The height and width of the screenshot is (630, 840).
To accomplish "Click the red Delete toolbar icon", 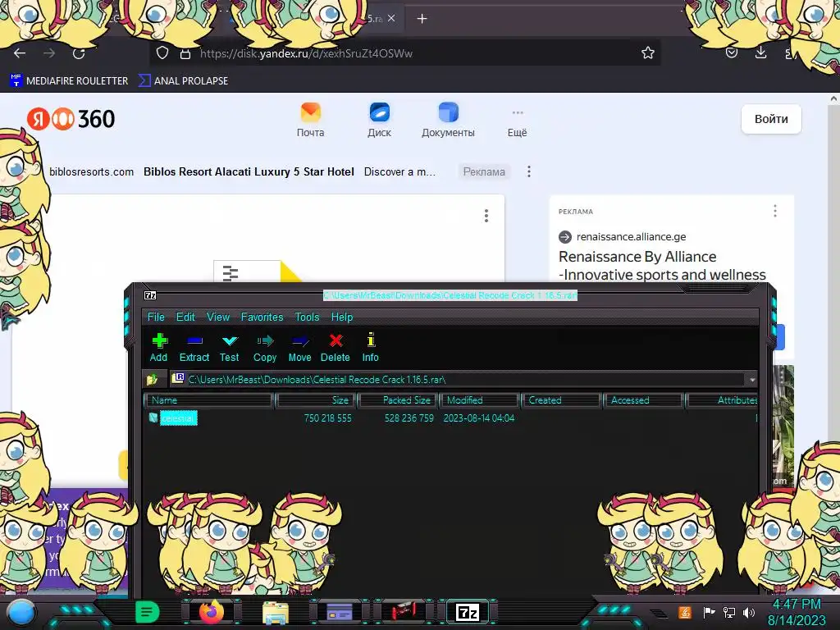I will pyautogui.click(x=336, y=348).
